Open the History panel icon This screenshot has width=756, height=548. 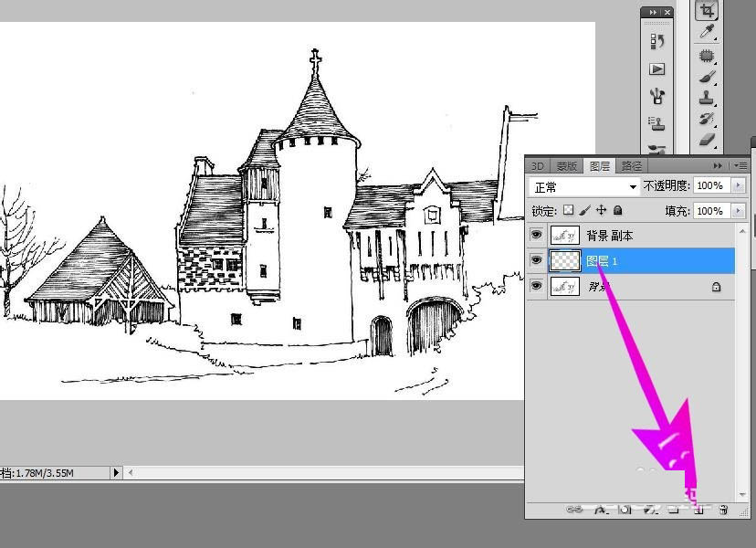coord(656,41)
